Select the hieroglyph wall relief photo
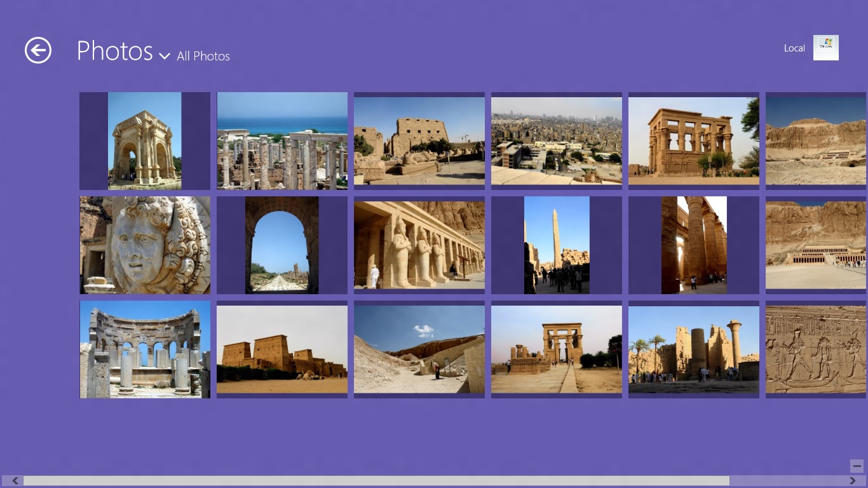This screenshot has height=488, width=868. tap(816, 349)
